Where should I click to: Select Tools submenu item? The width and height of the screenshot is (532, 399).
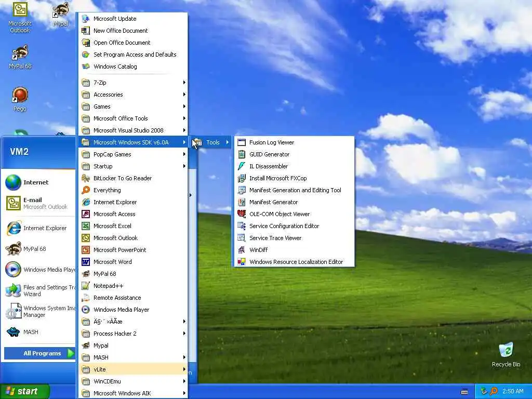tap(211, 142)
